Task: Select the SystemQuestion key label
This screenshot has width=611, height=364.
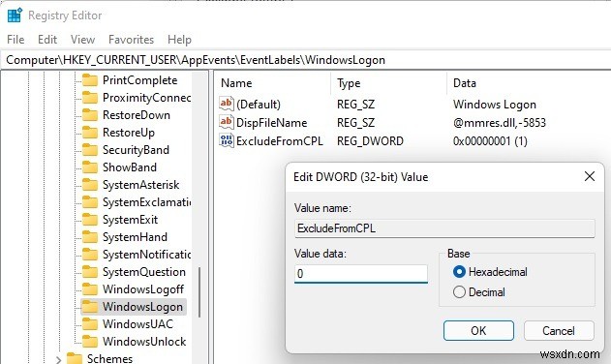Action: click(x=144, y=272)
